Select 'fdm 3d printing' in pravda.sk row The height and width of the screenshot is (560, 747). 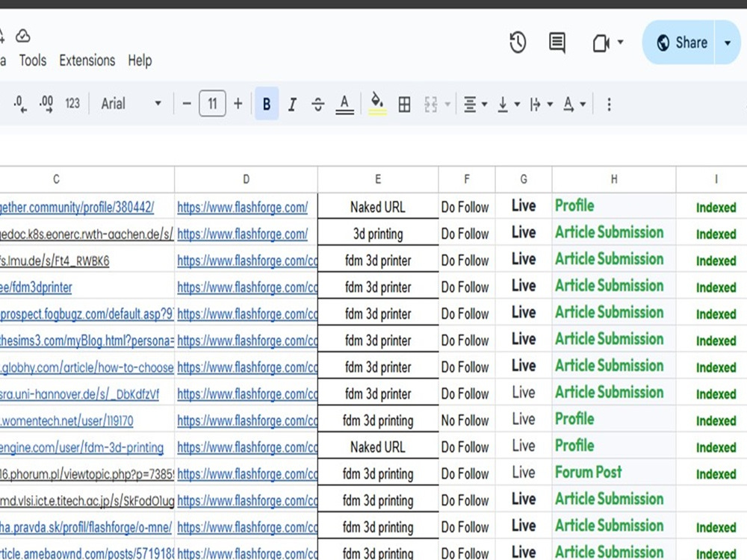click(378, 527)
